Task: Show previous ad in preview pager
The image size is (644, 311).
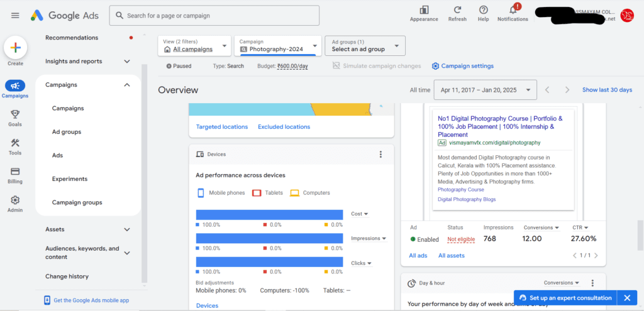Action: coord(575,256)
